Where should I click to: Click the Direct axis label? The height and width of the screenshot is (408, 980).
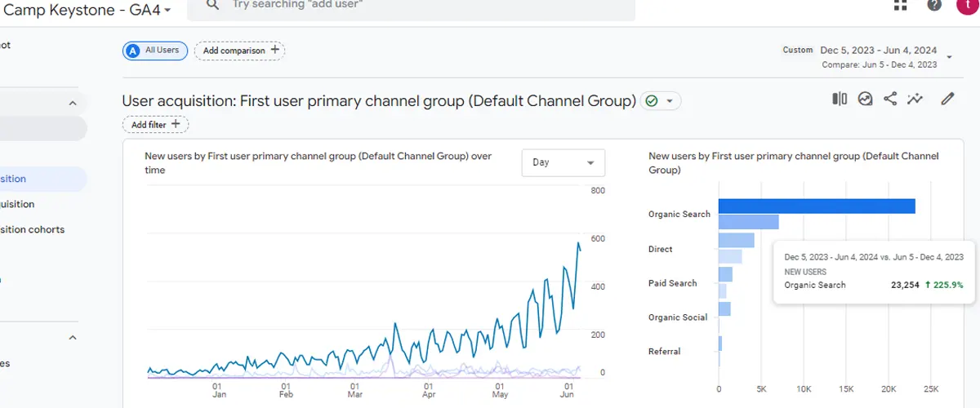click(661, 249)
